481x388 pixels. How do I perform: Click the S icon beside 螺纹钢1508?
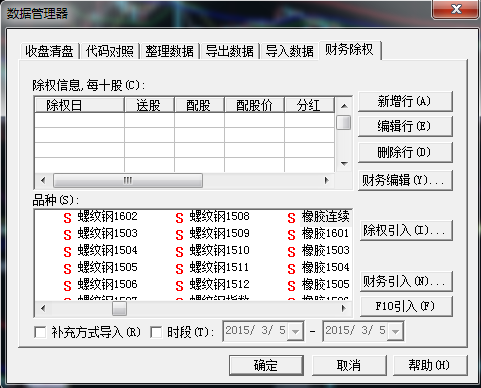[179, 218]
